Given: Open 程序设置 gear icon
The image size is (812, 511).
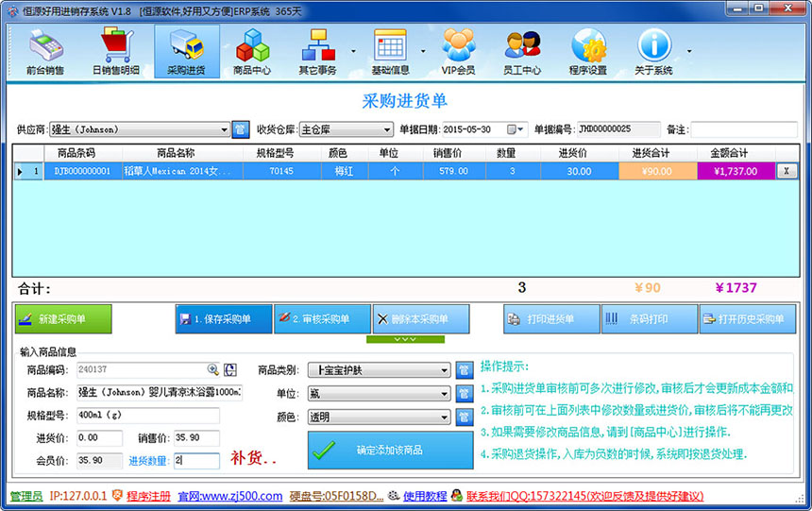Looking at the screenshot, I should pos(588,52).
